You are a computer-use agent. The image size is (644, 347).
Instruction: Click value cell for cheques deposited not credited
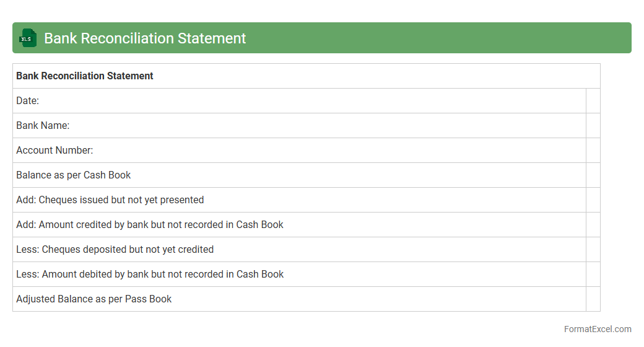(593, 250)
